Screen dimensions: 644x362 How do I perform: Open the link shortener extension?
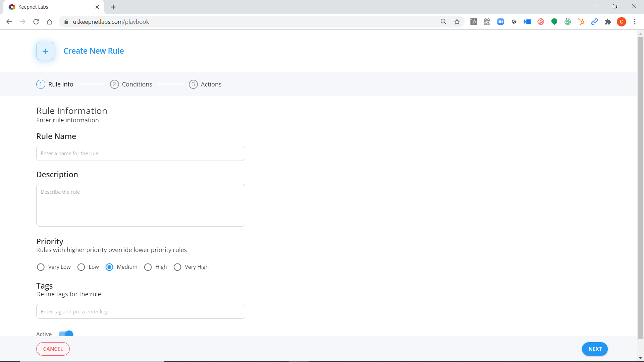click(x=595, y=21)
